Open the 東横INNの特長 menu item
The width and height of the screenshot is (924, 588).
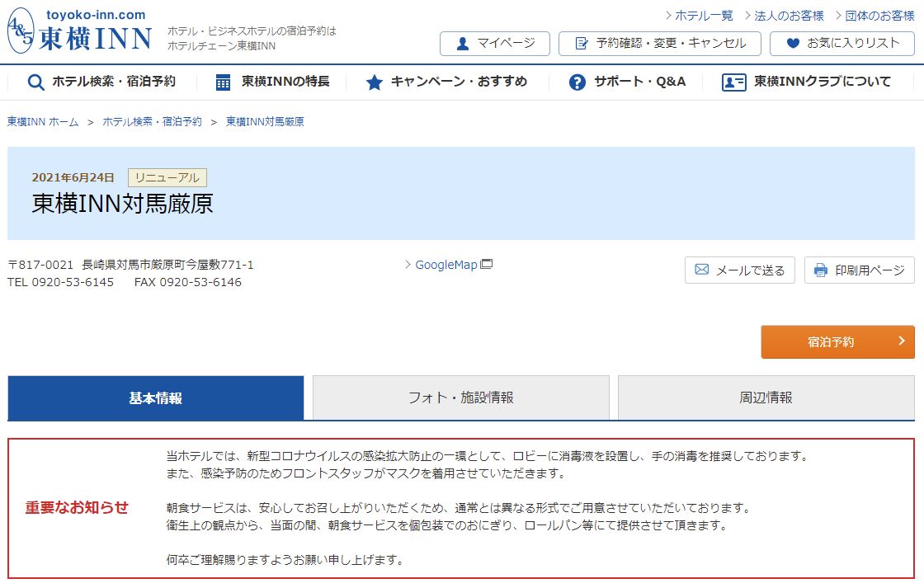271,82
